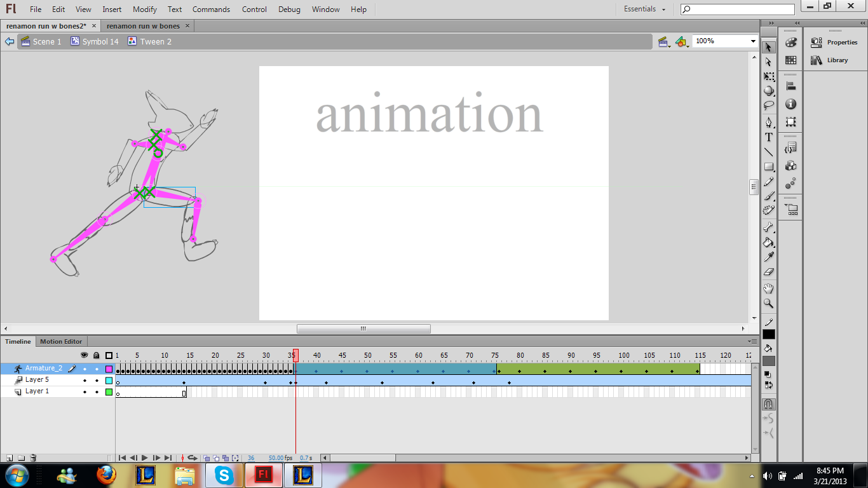Open the Align panel icon
Image resolution: width=868 pixels, height=488 pixels.
pyautogui.click(x=790, y=86)
